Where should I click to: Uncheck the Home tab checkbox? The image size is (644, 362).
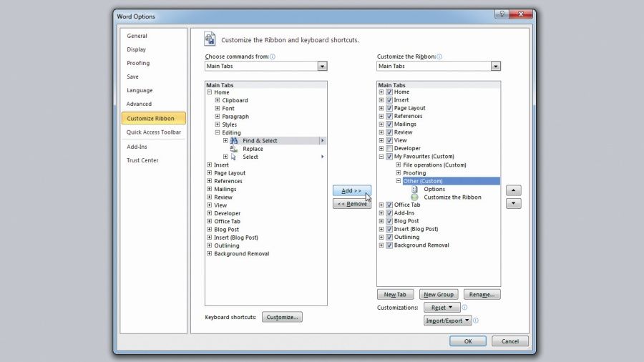click(x=389, y=92)
